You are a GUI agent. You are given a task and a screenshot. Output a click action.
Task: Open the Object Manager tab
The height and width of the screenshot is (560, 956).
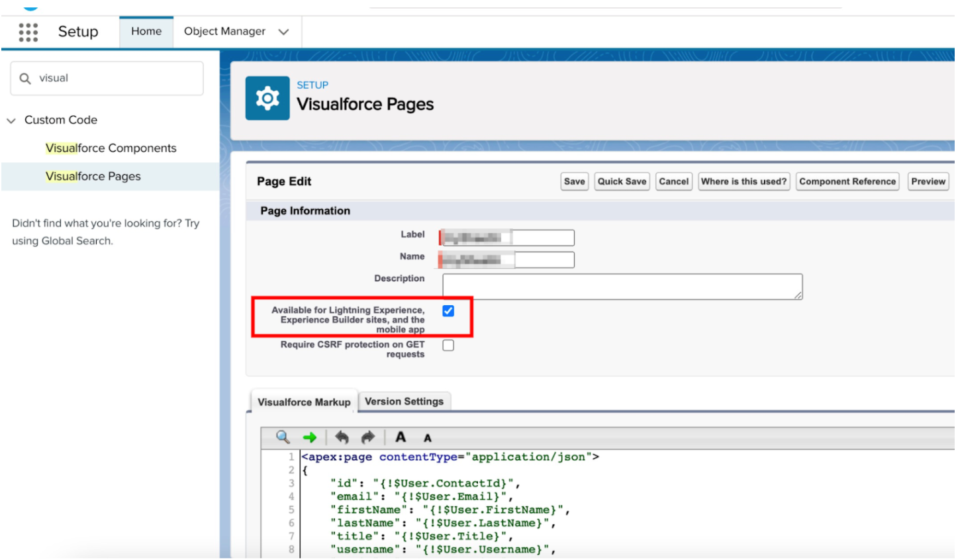[x=224, y=31]
